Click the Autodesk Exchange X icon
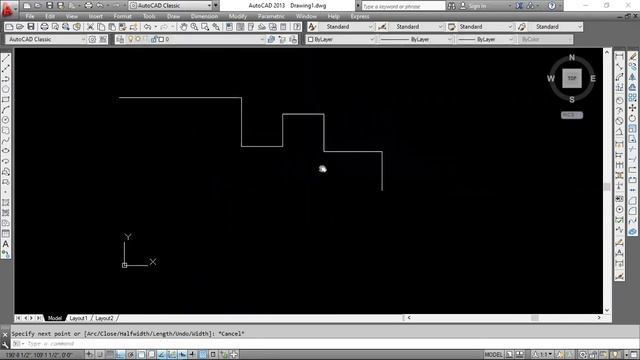 click(x=519, y=6)
